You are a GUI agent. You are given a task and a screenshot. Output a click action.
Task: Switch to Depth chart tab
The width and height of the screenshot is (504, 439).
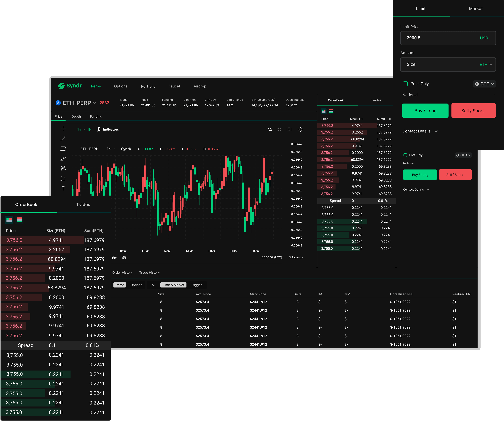pyautogui.click(x=76, y=116)
